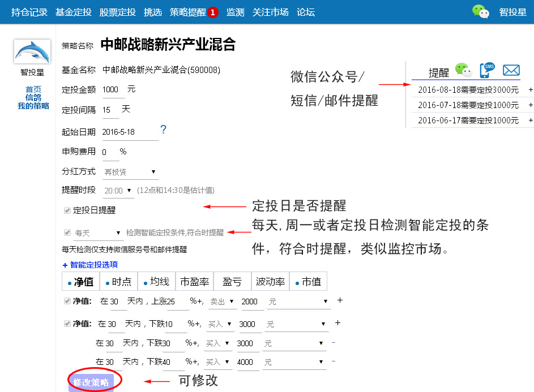This screenshot has width=534, height=392.
Task: Remove the 下跌40 condition row
Action: coord(334,361)
